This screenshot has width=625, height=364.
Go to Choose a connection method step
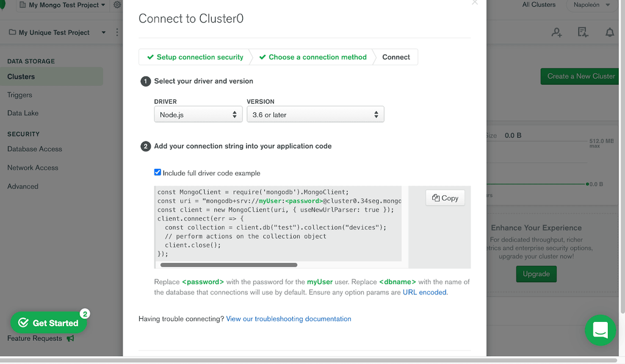pos(312,57)
